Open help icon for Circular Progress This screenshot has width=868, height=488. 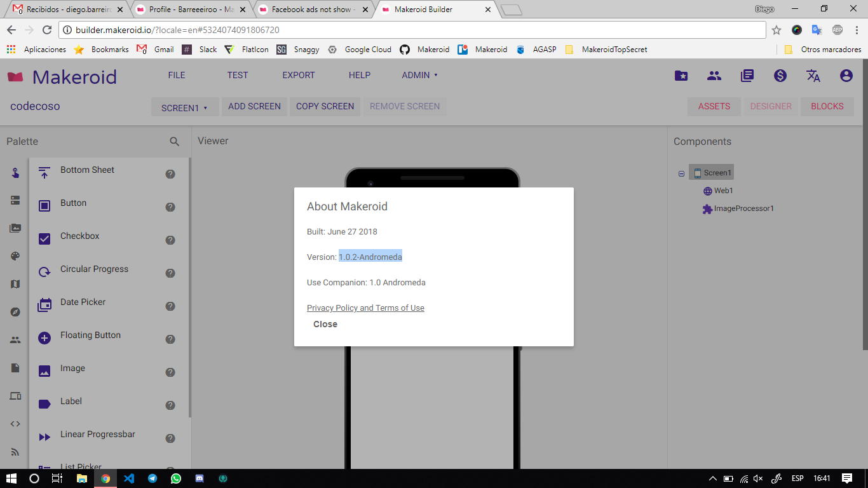[170, 273]
